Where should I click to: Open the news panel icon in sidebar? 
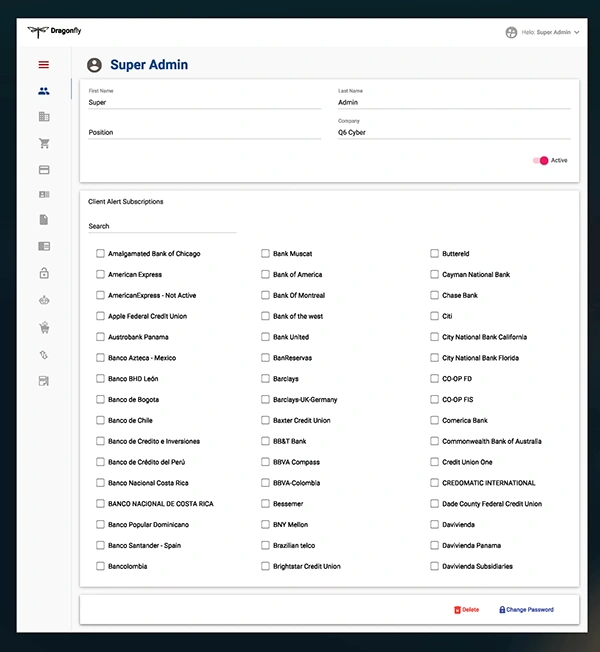pos(44,246)
